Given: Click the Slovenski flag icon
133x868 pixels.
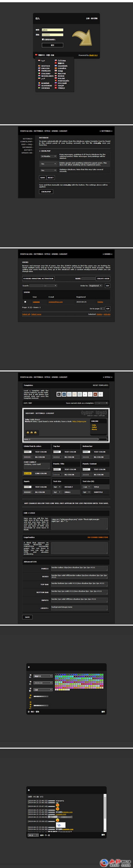Looking at the screenshot, I should coord(39,86).
